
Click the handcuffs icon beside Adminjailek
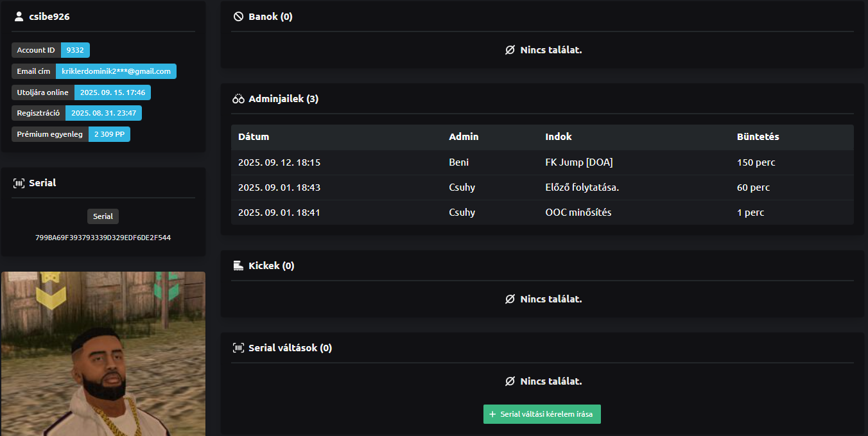tap(238, 99)
